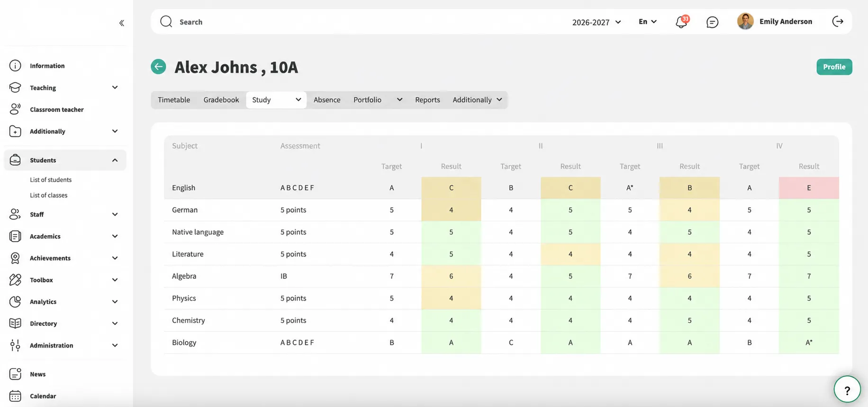868x407 pixels.
Task: Click the Classroom teacher icon
Action: click(x=15, y=109)
